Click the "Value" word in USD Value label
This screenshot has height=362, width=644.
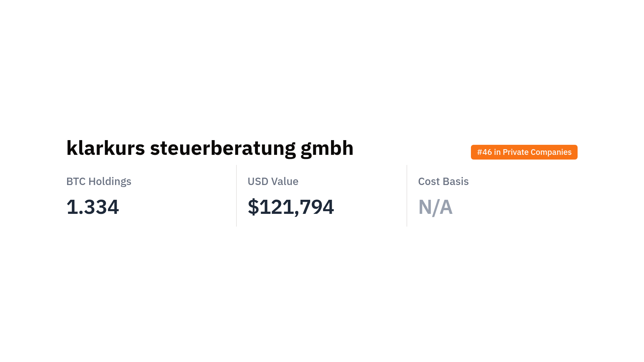(285, 181)
